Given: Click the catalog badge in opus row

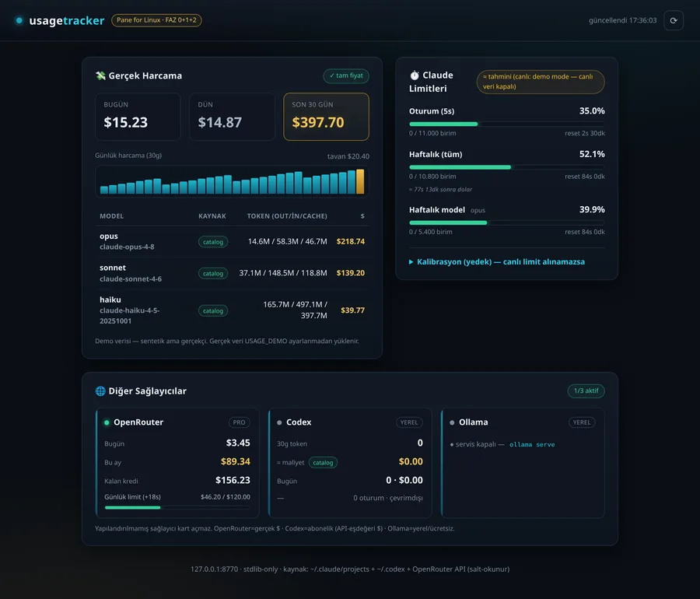Looking at the screenshot, I should (213, 242).
